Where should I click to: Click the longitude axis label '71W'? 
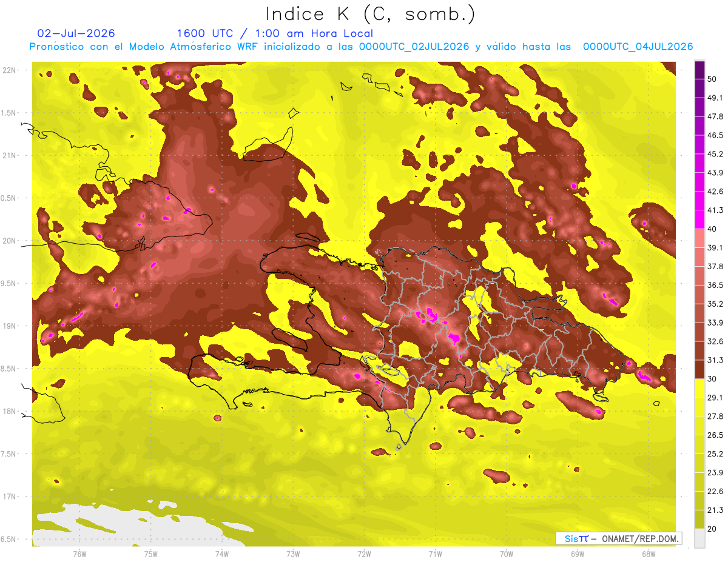click(x=435, y=554)
